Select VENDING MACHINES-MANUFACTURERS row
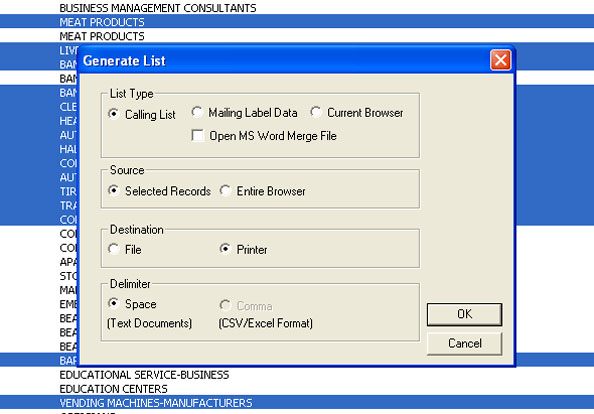 pos(297,403)
